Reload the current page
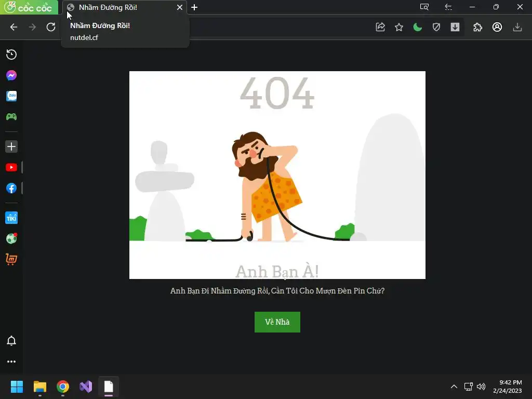This screenshot has height=399, width=532. [51, 27]
